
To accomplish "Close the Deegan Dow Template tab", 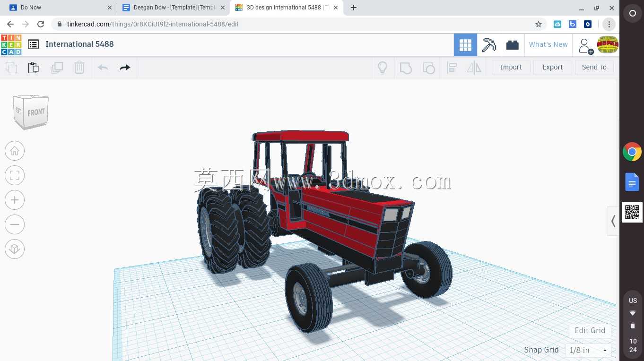I will tap(223, 8).
